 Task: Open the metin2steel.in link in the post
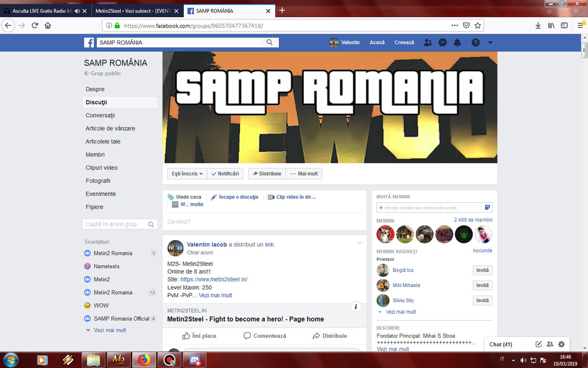pyautogui.click(x=214, y=279)
